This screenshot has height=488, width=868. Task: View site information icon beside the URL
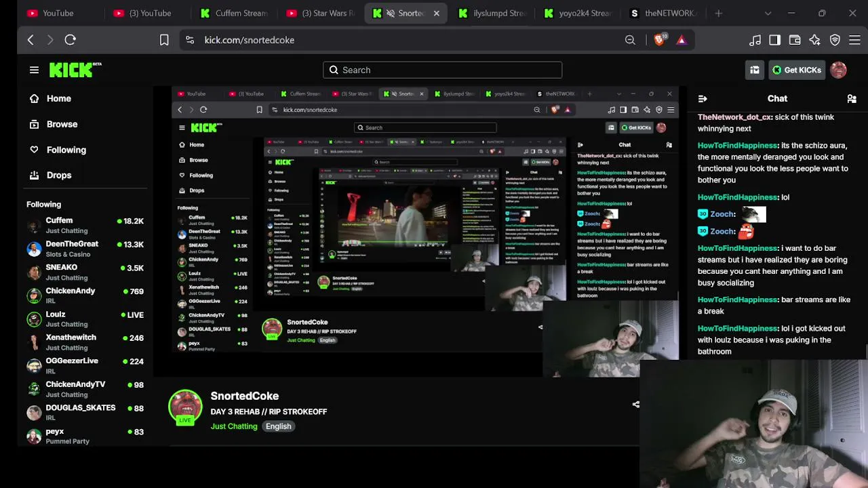coord(190,40)
